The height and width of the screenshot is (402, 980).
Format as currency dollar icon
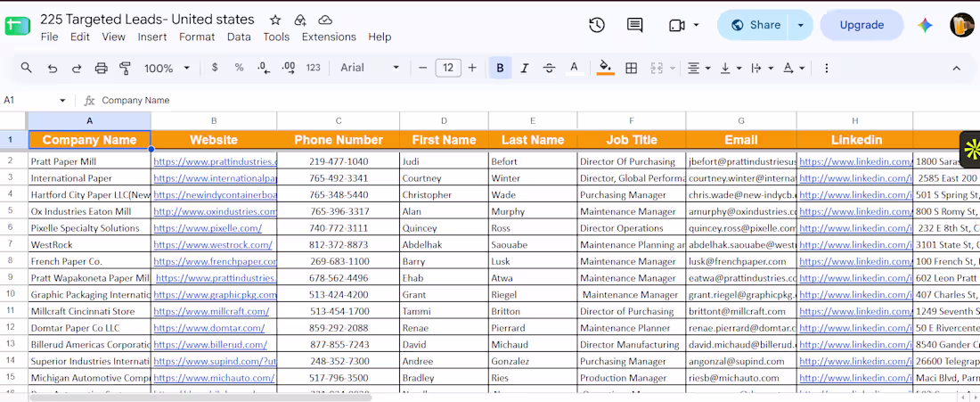click(x=215, y=68)
